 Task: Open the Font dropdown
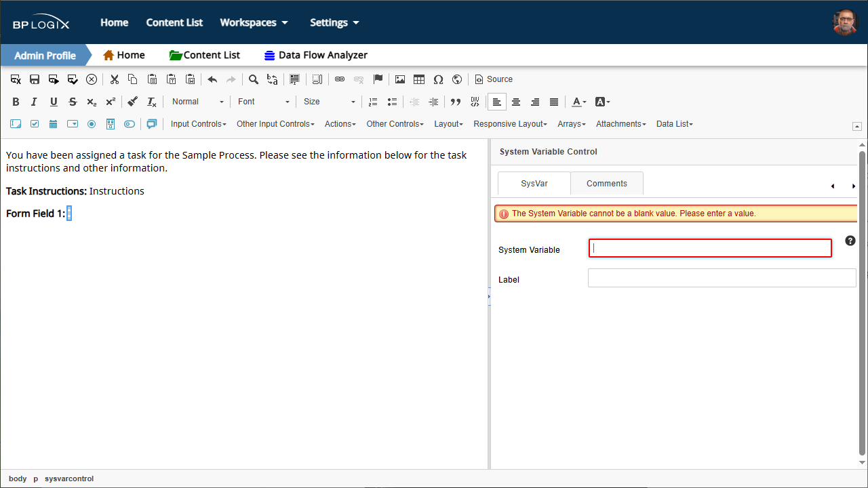(264, 102)
